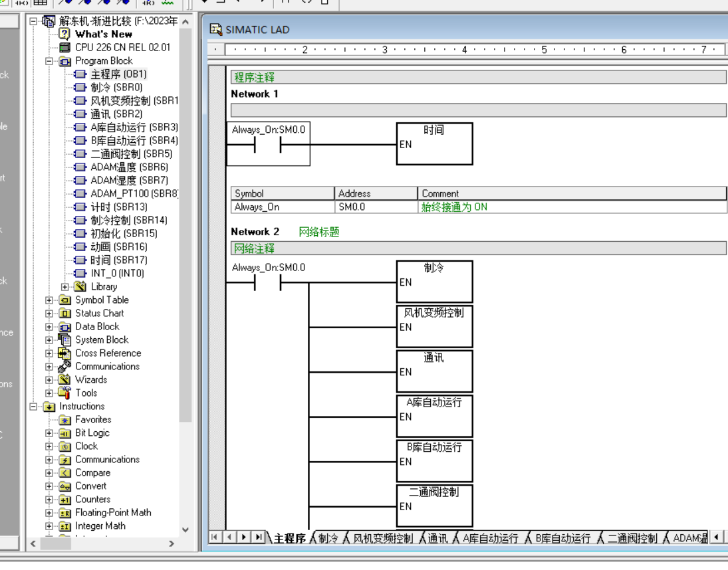The height and width of the screenshot is (570, 728).
Task: Click the Cross Reference icon
Action: (65, 353)
